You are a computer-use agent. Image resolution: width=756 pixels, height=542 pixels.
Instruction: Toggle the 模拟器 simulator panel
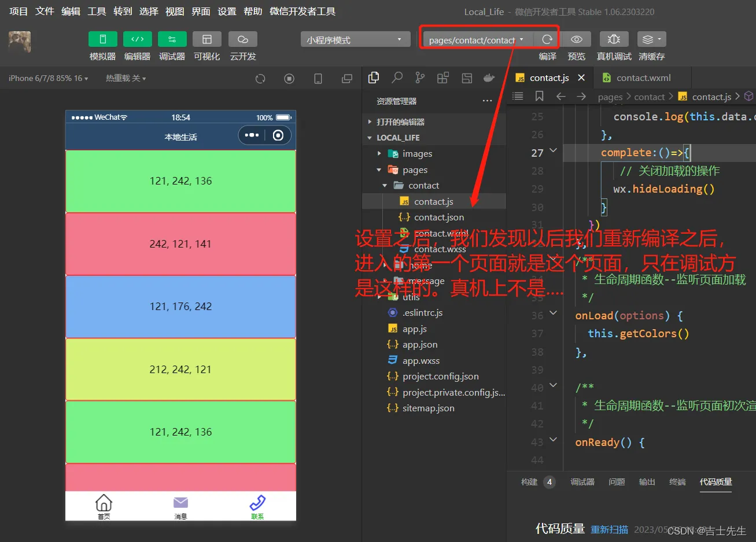coord(103,39)
